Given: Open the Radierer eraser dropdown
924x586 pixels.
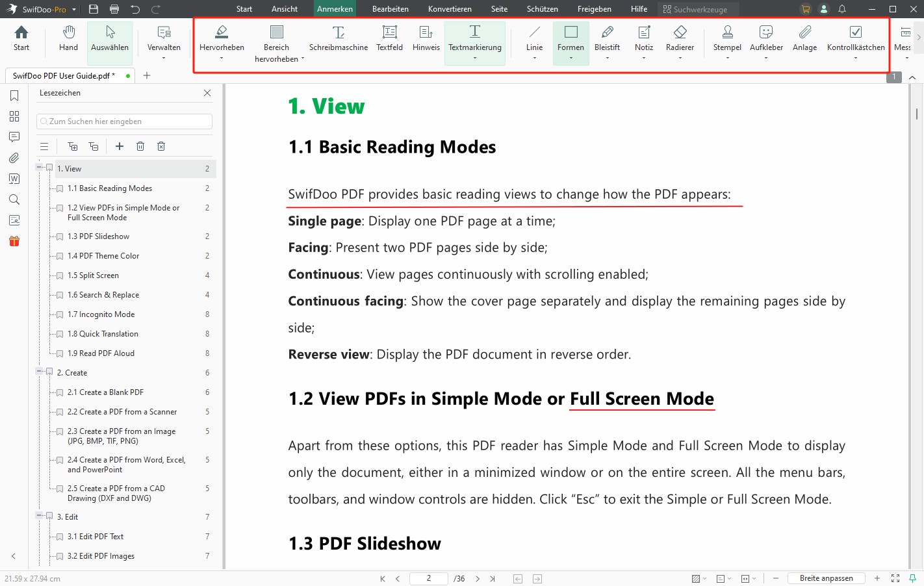Looking at the screenshot, I should [680, 58].
